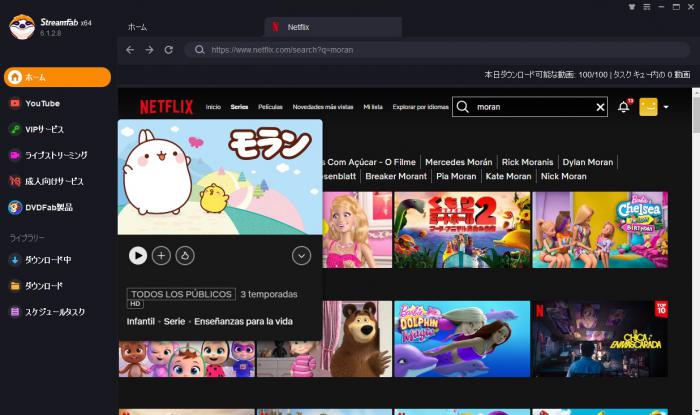
Task: Click the '3 temporadas' text
Action: [269, 295]
